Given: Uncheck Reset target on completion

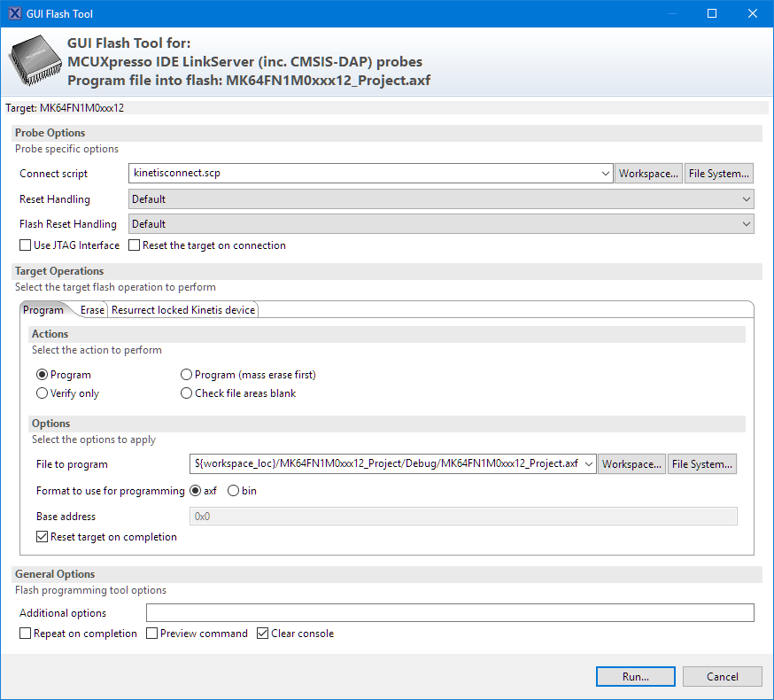Looking at the screenshot, I should 43,537.
